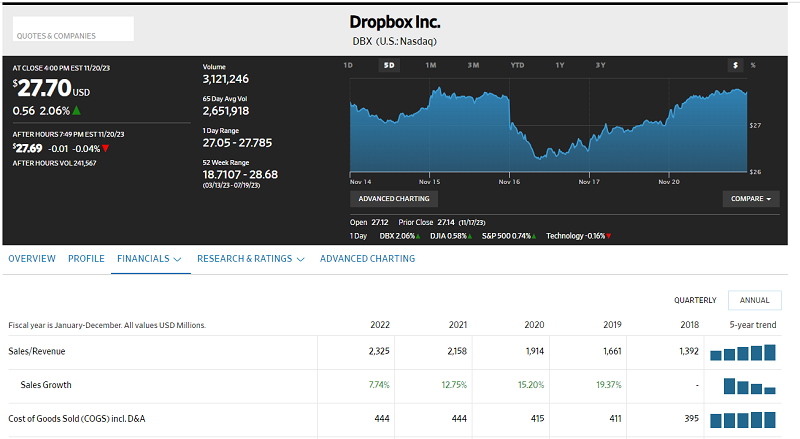Click the Quotes & Companies search field
Viewport: 800px width, 439px height.
coord(74,30)
